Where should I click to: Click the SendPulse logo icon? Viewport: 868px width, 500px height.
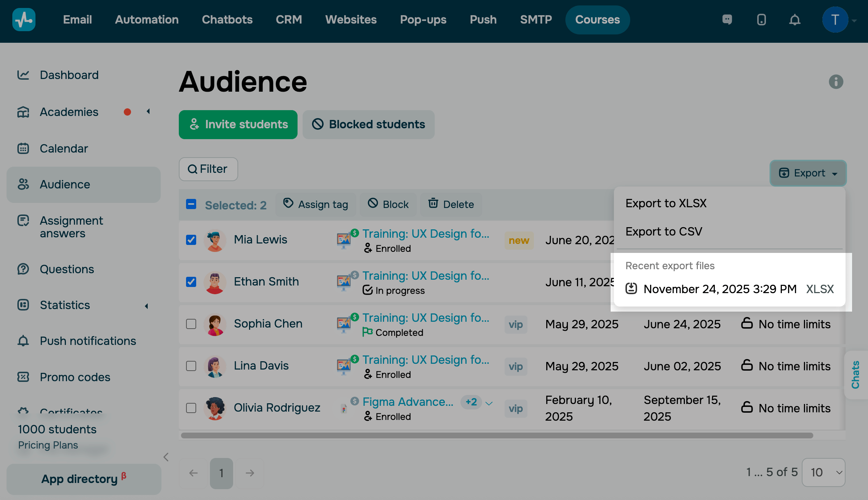point(24,20)
